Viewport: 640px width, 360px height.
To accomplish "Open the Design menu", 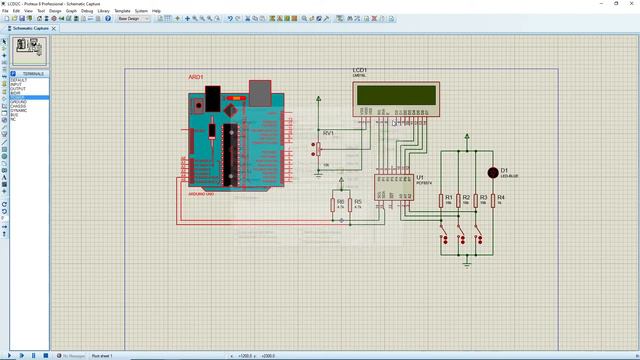I will point(55,11).
